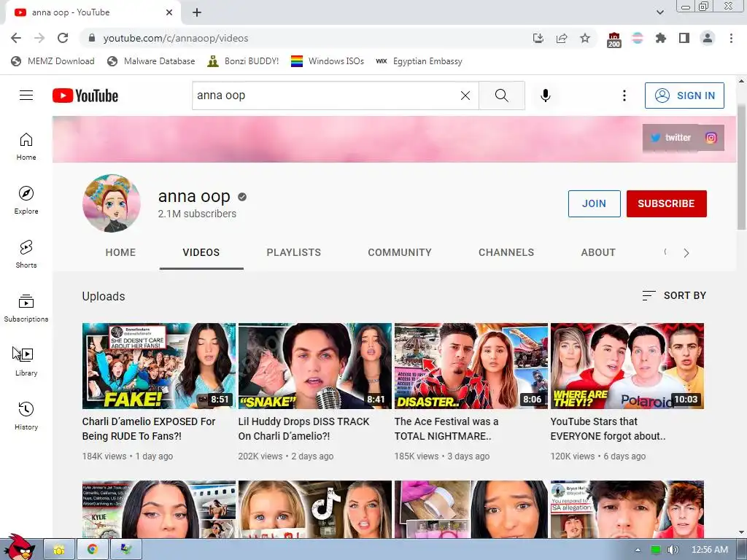Viewport: 747px width, 560px height.
Task: Click the address bar URL
Action: tap(176, 38)
